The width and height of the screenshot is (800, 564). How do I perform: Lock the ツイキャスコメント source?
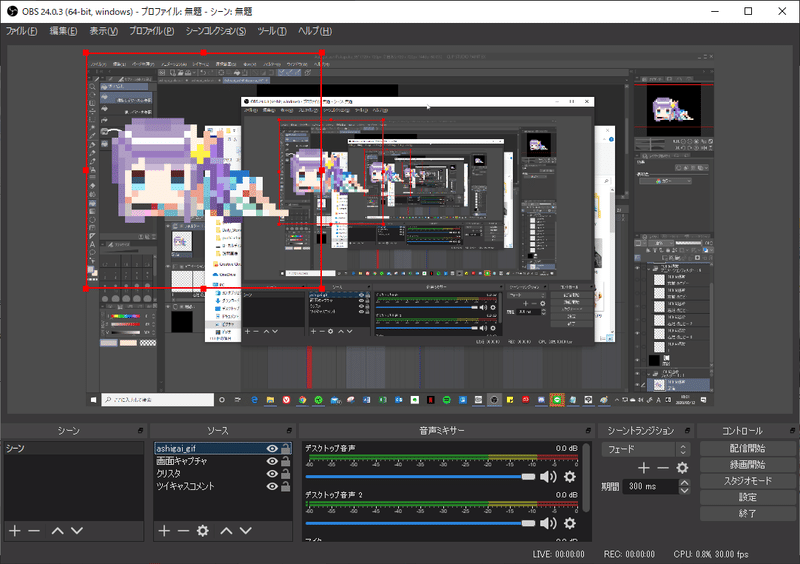tap(286, 486)
